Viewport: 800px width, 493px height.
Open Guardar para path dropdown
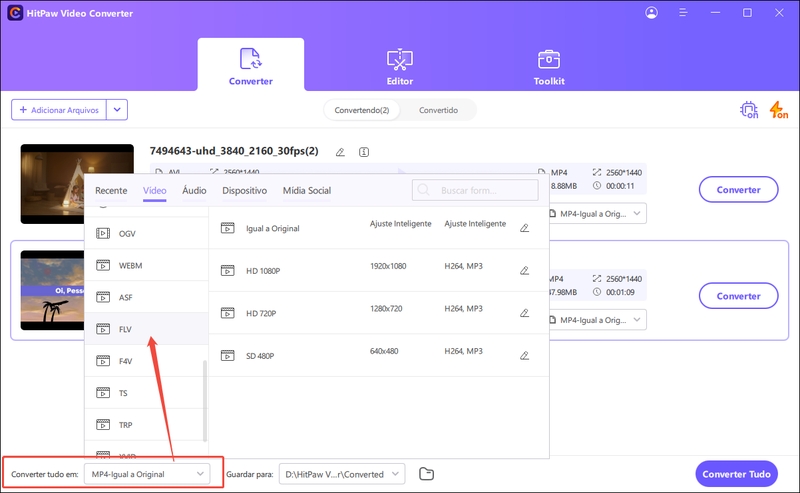(342, 474)
